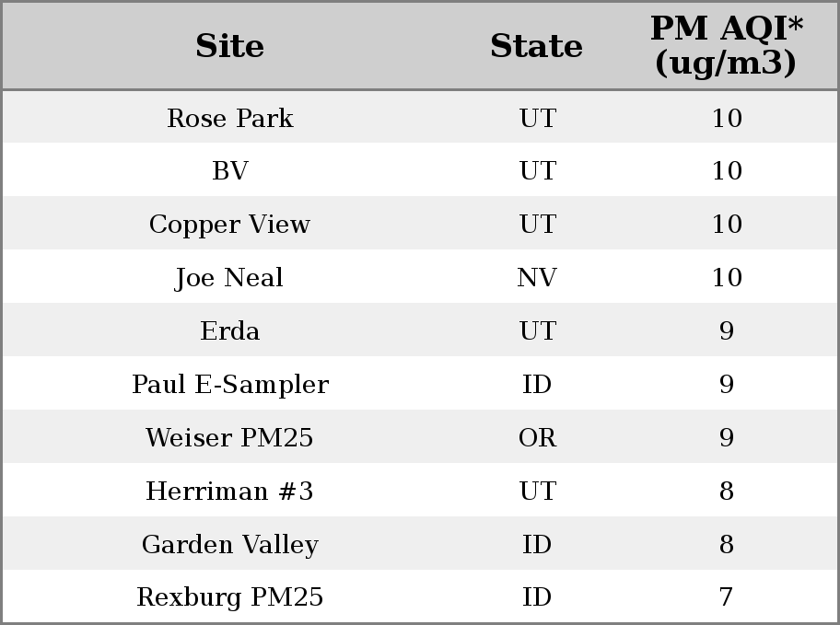
Task: Select the AQI value 7 for Rexburg
Action: [x=727, y=597]
